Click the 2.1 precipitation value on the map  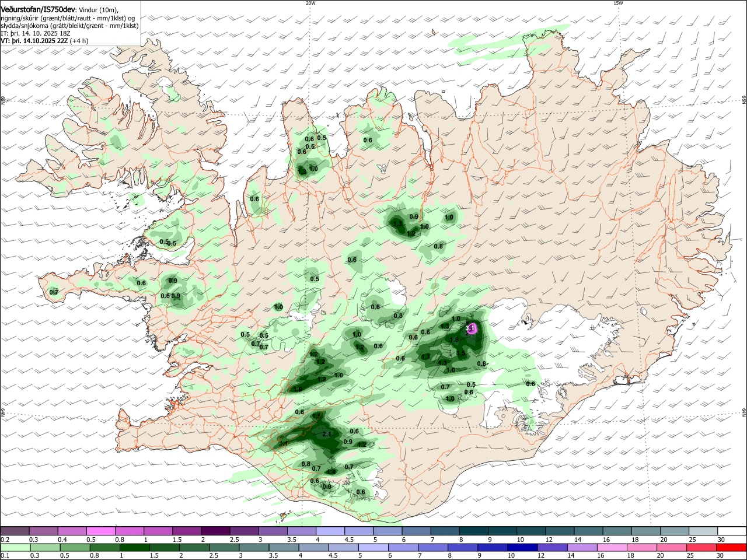pos(327,434)
